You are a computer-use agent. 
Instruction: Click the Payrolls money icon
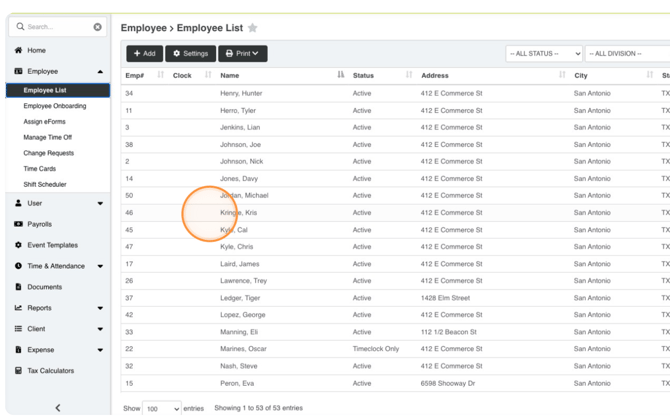[x=18, y=224]
